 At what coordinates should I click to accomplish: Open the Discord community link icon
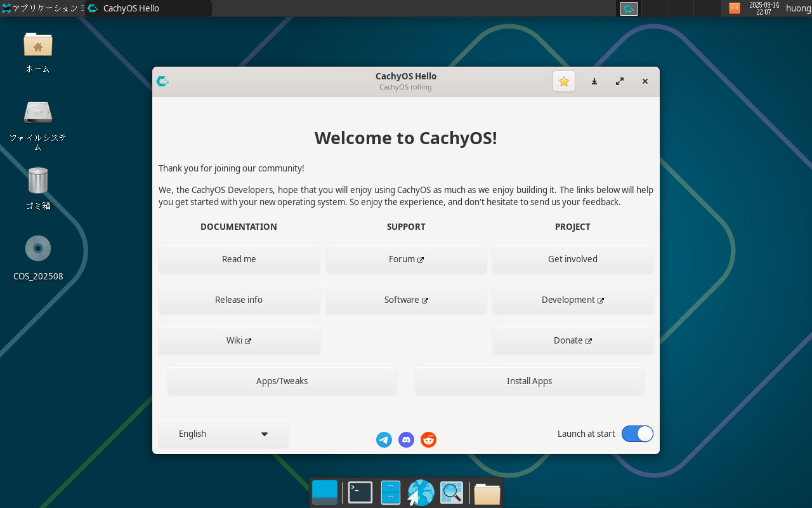point(406,439)
